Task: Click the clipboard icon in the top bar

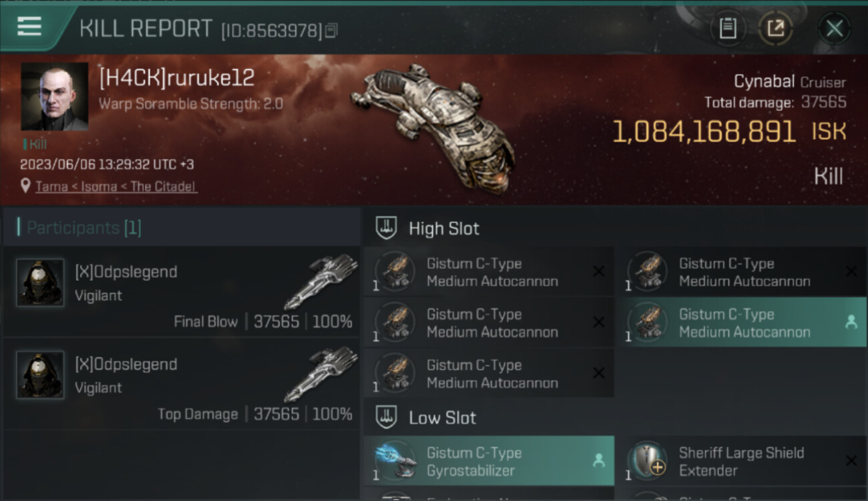Action: tap(728, 28)
